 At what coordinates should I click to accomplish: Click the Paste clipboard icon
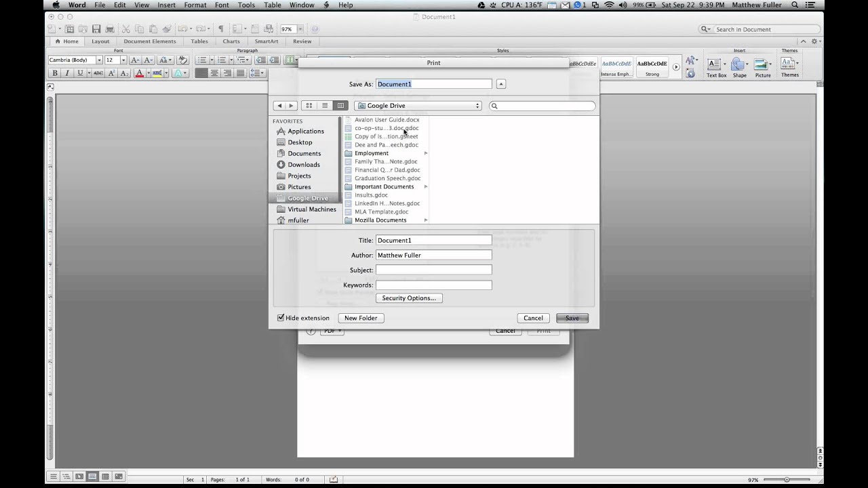[x=153, y=29]
